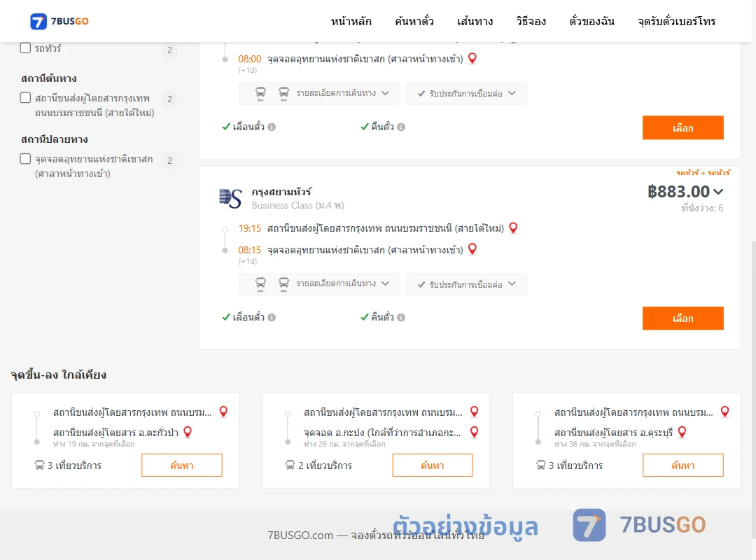Click origin map pin in คุระบุรี card
This screenshot has width=756, height=560.
click(x=724, y=412)
